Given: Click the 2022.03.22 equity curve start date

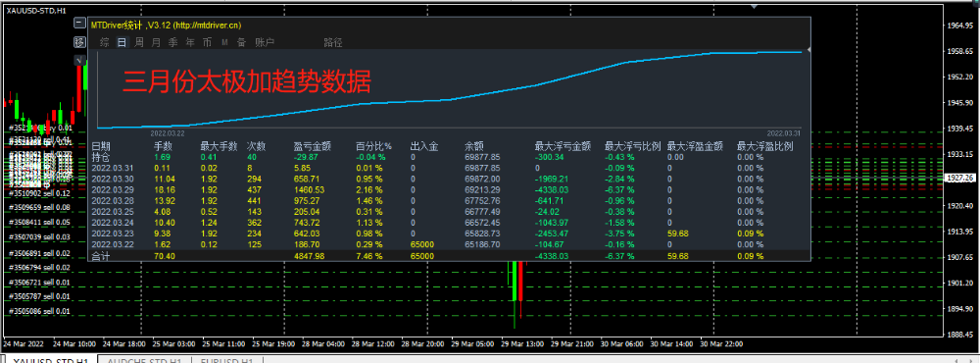Looking at the screenshot, I should click(x=168, y=132).
